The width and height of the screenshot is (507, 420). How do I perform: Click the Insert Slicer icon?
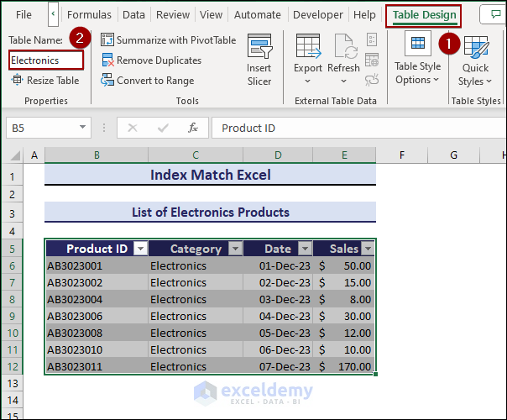[x=259, y=47]
